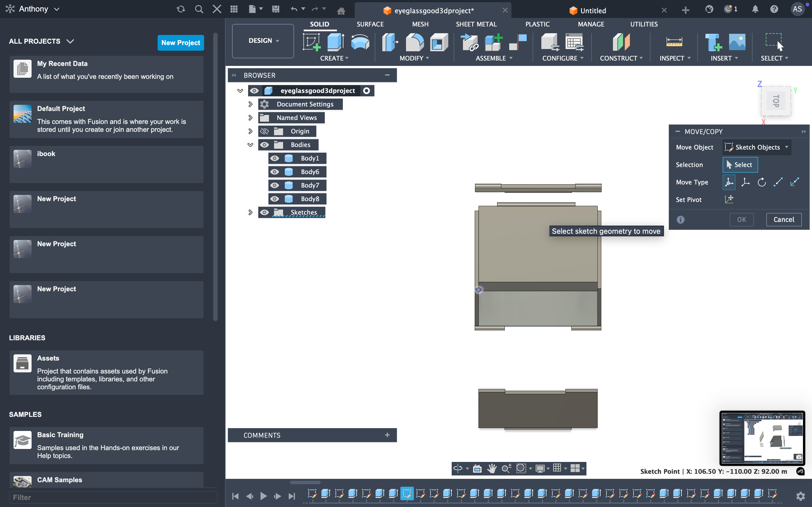Viewport: 812px width, 507px height.
Task: Toggle visibility of the Origin folder
Action: 264,131
